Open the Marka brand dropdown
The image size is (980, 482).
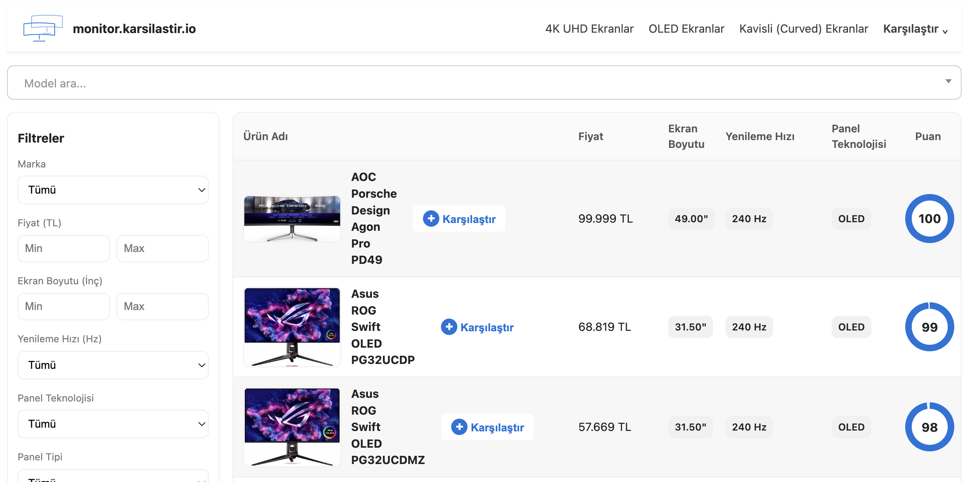click(113, 190)
